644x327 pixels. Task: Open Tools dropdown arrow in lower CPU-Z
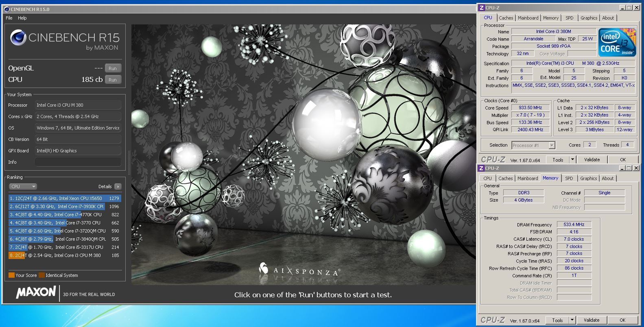572,320
